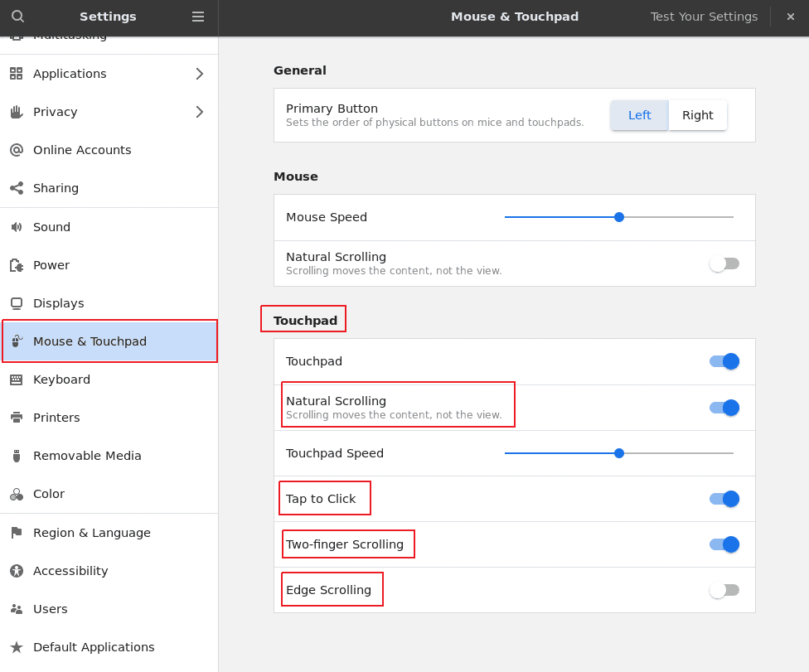Expand the Applications submenu chevron
This screenshot has width=809, height=672.
[x=199, y=74]
